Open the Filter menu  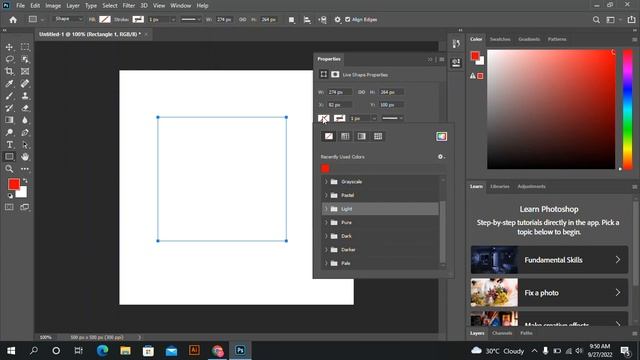point(129,6)
